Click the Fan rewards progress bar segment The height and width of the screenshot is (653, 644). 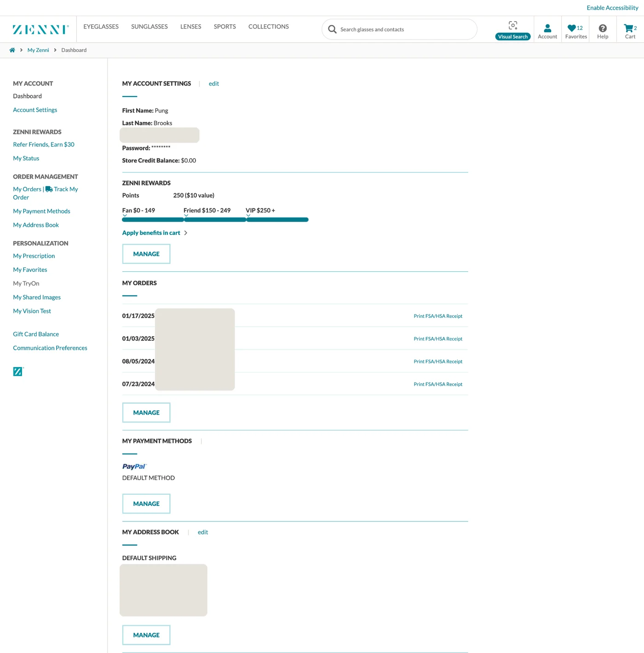click(153, 220)
